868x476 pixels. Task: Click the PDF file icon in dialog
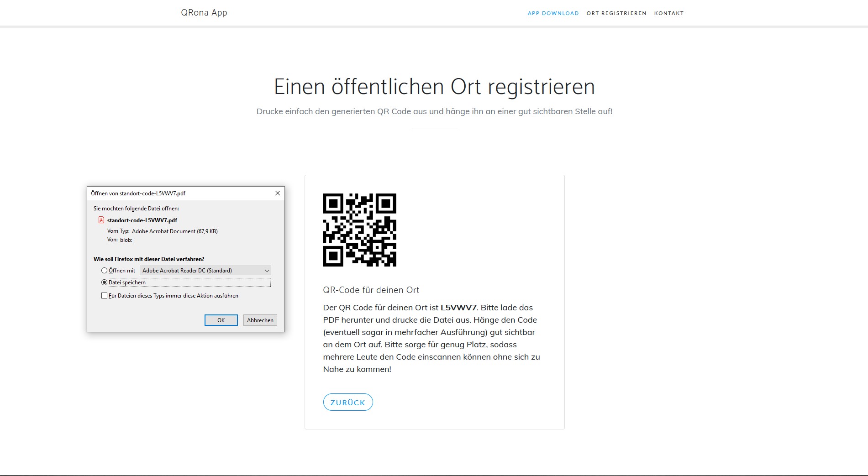click(x=101, y=220)
